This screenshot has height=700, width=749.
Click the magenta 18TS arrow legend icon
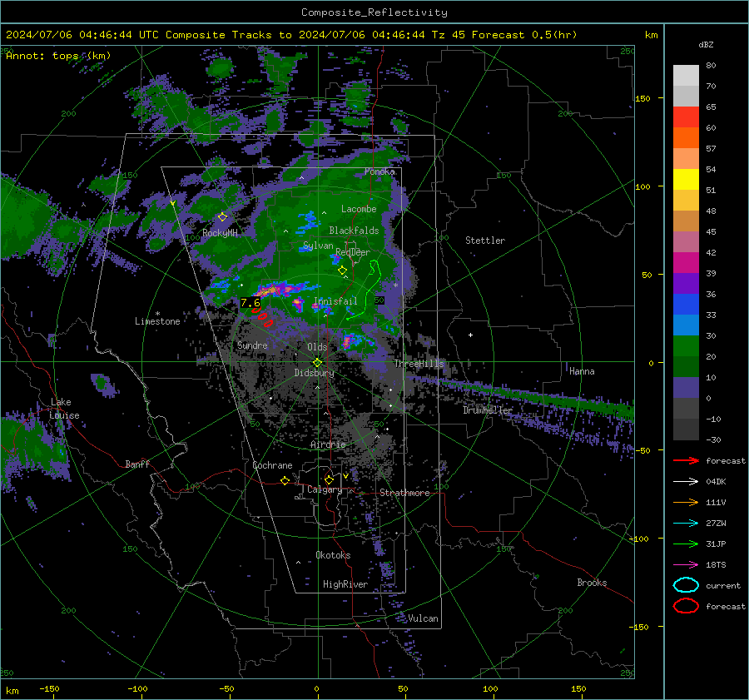tap(686, 565)
